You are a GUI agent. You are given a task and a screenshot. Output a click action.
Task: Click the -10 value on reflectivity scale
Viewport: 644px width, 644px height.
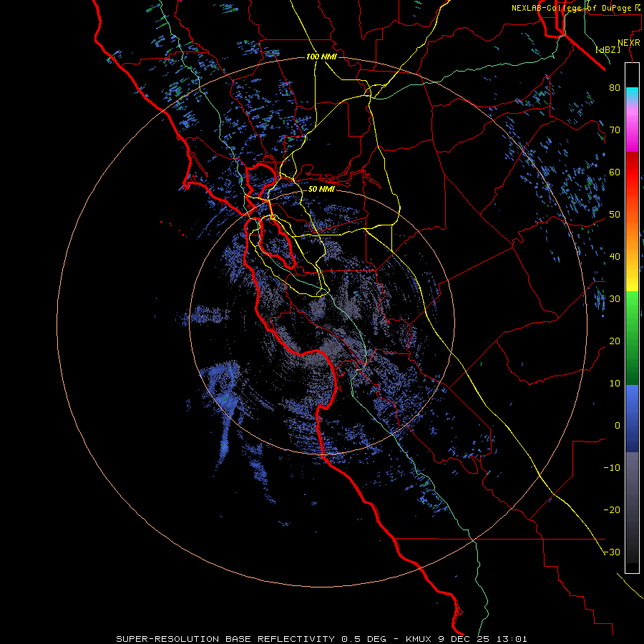click(x=612, y=467)
